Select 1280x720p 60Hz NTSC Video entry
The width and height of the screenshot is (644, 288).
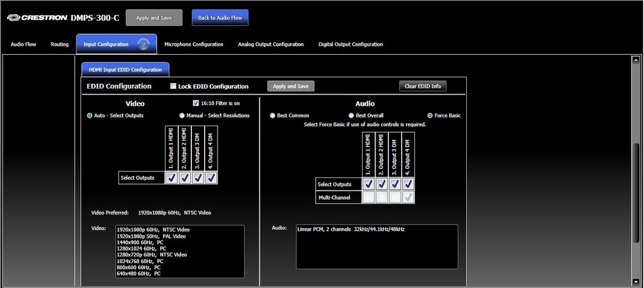(x=151, y=254)
